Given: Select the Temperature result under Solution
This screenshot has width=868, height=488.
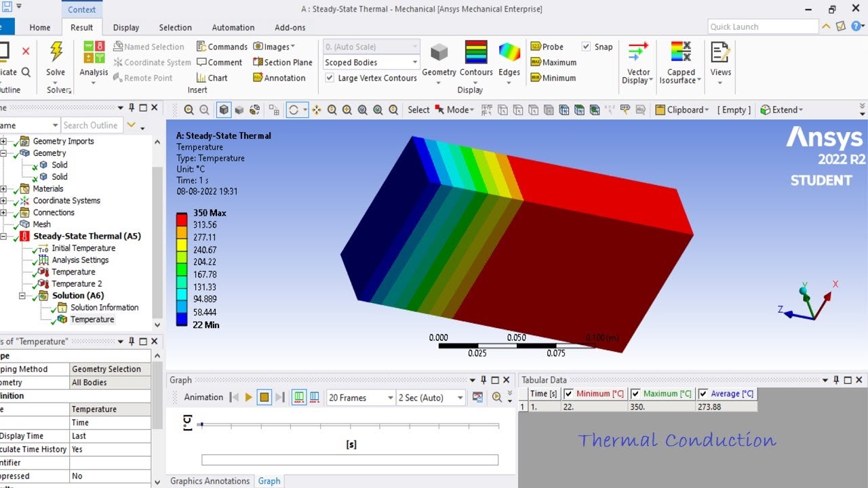Looking at the screenshot, I should (92, 319).
